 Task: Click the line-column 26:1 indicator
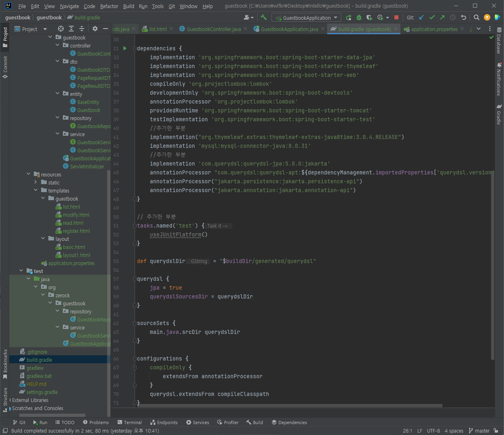pyautogui.click(x=407, y=431)
